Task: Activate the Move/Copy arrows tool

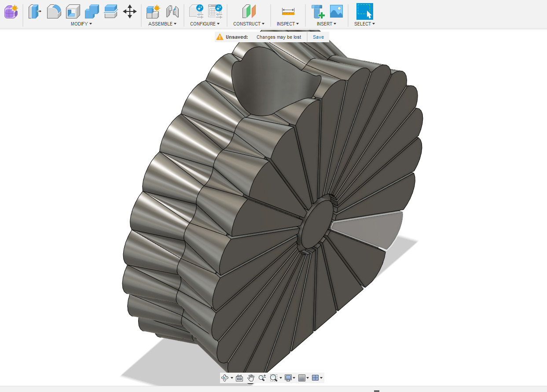Action: coord(129,11)
